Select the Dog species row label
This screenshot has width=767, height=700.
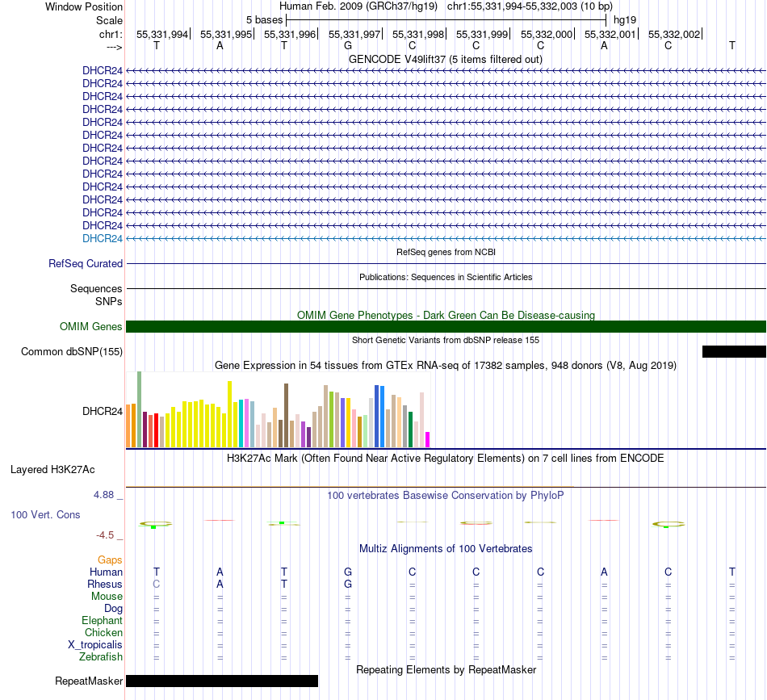(x=114, y=609)
